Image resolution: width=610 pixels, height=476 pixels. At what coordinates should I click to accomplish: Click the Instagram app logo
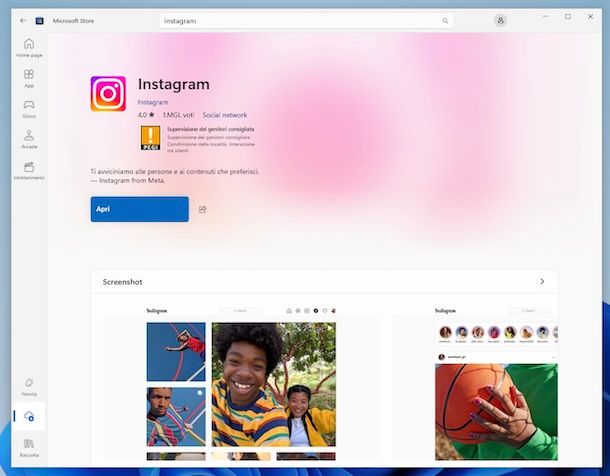tap(108, 94)
